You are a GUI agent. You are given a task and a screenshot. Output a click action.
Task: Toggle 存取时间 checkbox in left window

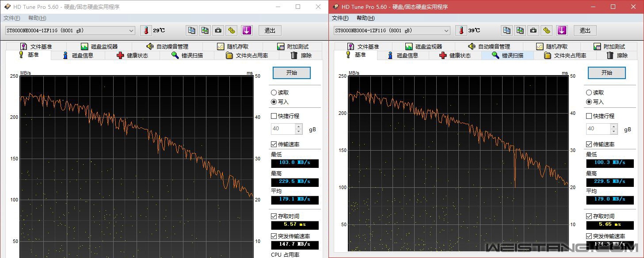(285, 216)
